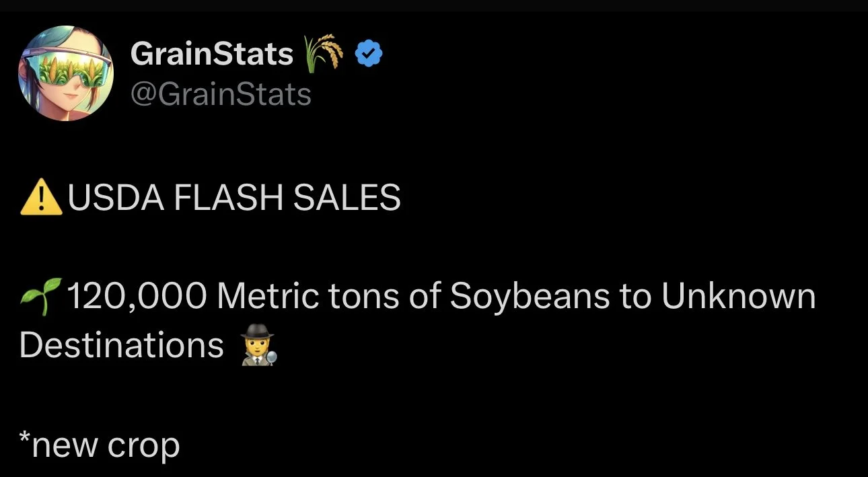The width and height of the screenshot is (868, 477).
Task: Click the blue verified checkmark badge
Action: tap(368, 54)
